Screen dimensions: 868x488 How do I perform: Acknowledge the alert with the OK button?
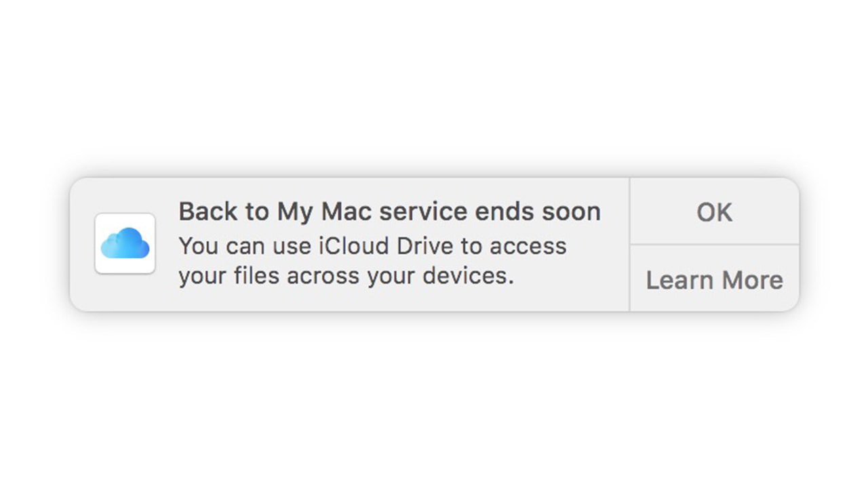[x=714, y=212]
